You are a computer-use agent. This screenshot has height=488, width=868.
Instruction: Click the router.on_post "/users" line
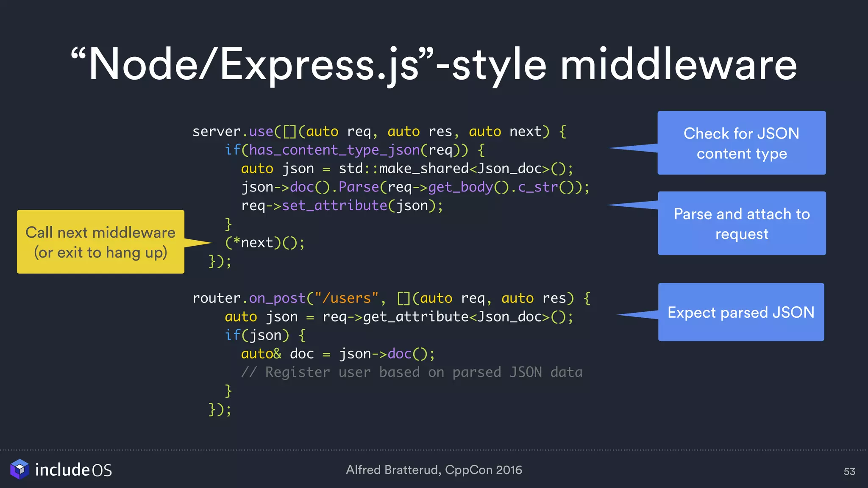click(391, 298)
